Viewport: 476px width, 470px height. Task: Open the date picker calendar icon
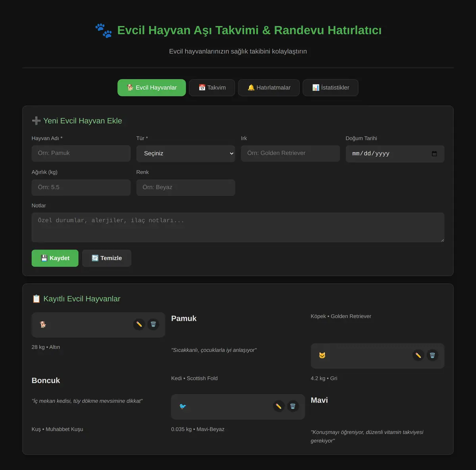(434, 154)
